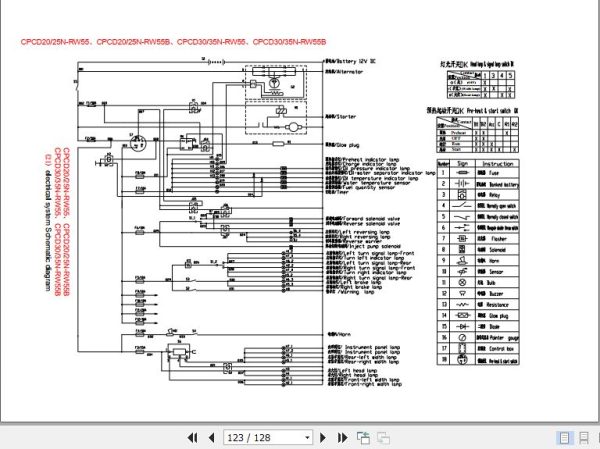
Task: Click the Left head lamp label
Action: point(352,371)
